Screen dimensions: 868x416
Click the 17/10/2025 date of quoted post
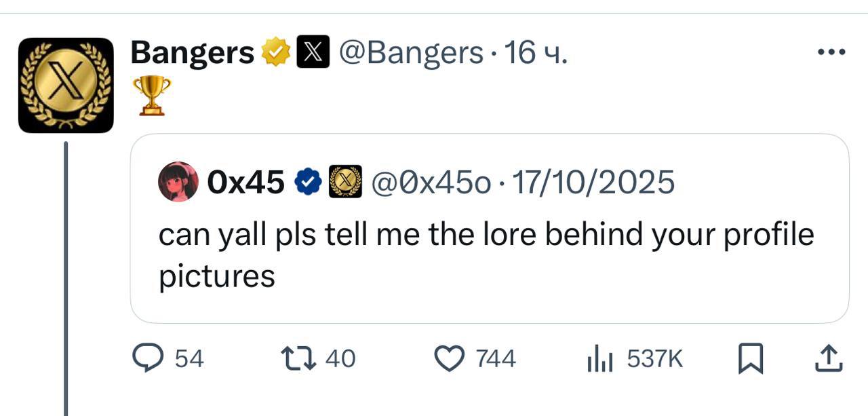593,182
